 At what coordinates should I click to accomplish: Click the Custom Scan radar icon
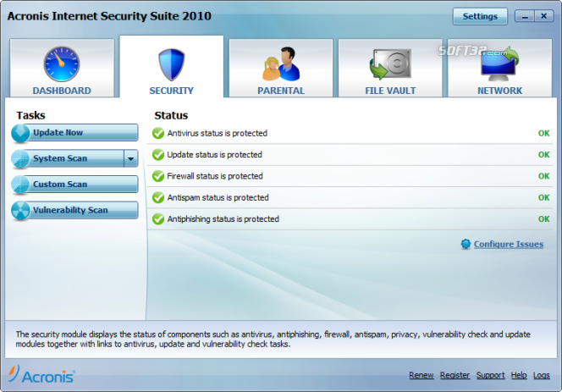pyautogui.click(x=20, y=185)
